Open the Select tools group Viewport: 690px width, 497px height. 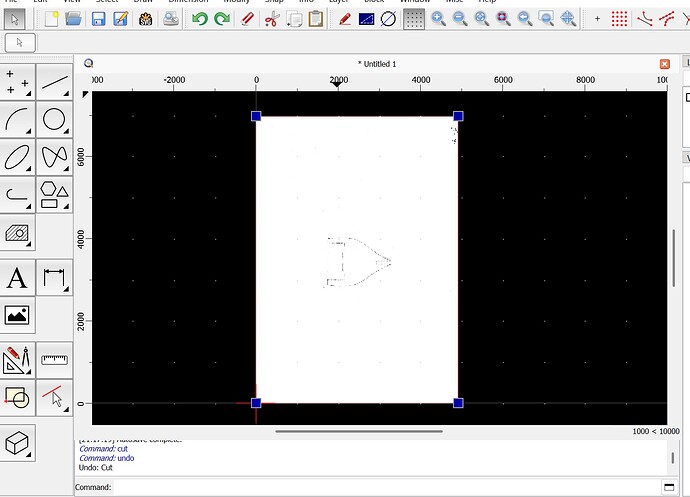coord(55,398)
